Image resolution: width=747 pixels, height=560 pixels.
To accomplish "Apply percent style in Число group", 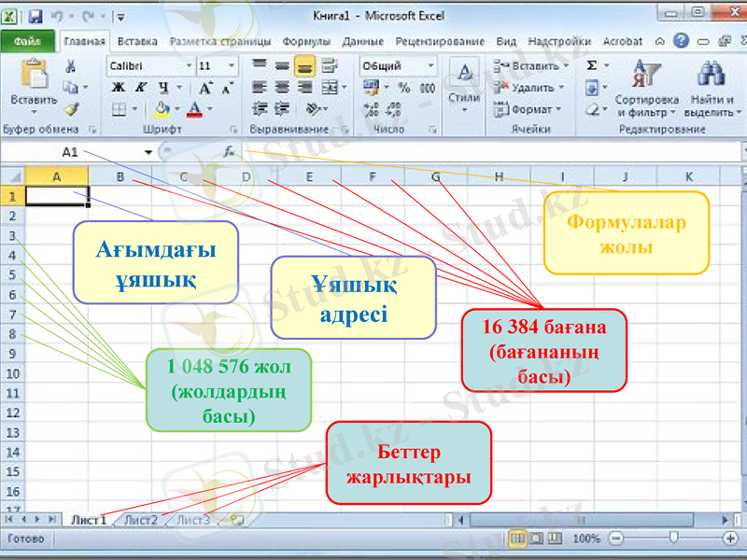I will click(404, 85).
